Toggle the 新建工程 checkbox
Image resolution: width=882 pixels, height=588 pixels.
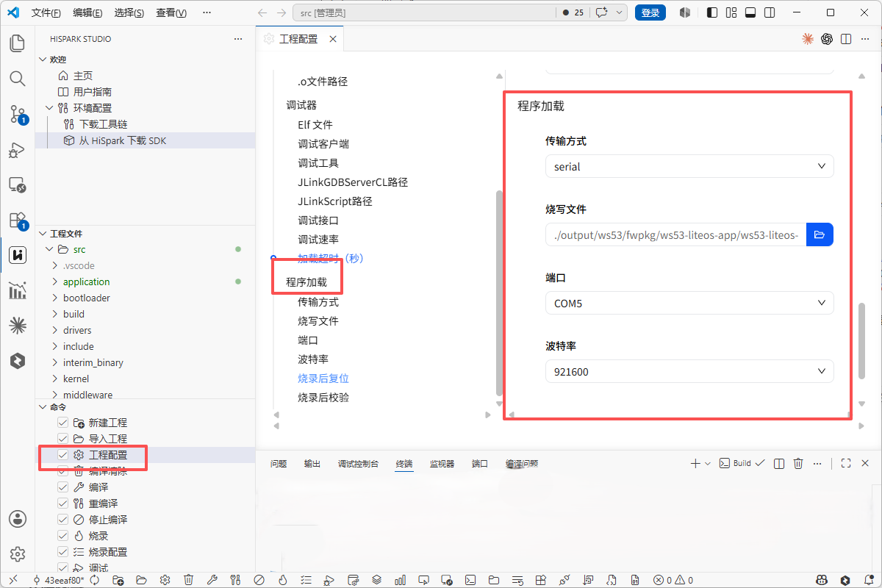click(x=63, y=423)
